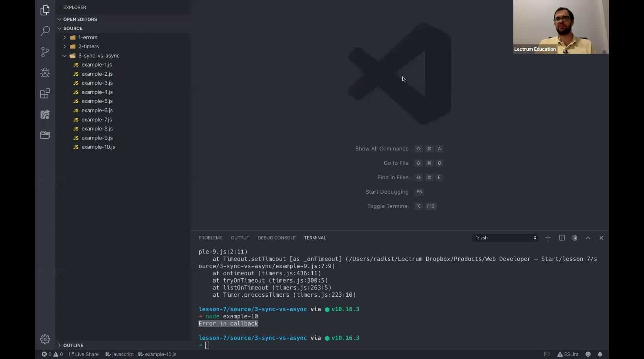This screenshot has width=644, height=359.
Task: Click the 'Toggle Terminal' hint text
Action: coord(388,206)
